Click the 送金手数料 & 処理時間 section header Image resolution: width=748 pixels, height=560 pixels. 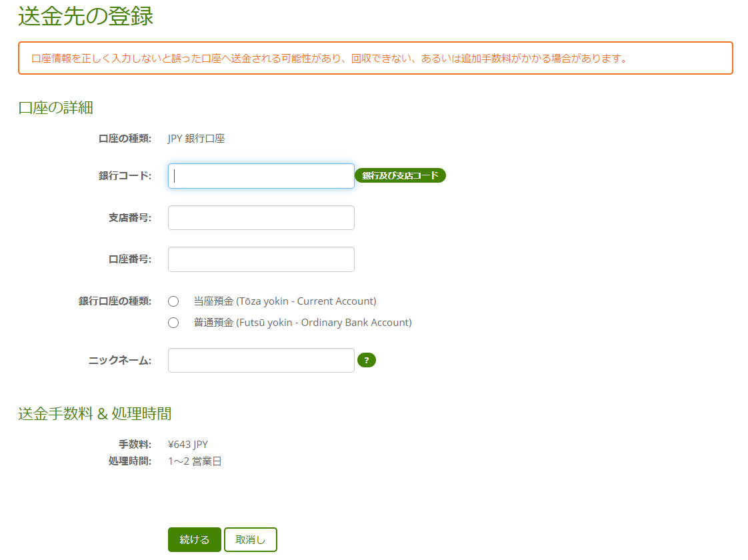point(94,413)
